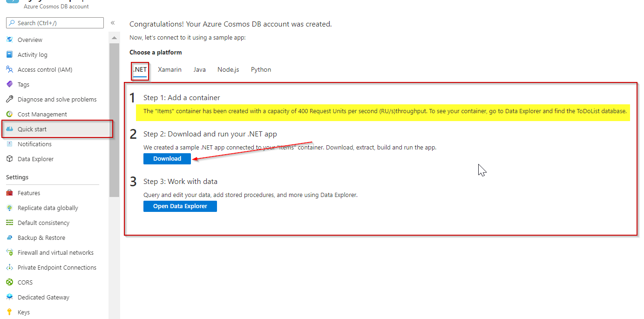Click the Activity log icon
The height and width of the screenshot is (319, 644).
9,55
